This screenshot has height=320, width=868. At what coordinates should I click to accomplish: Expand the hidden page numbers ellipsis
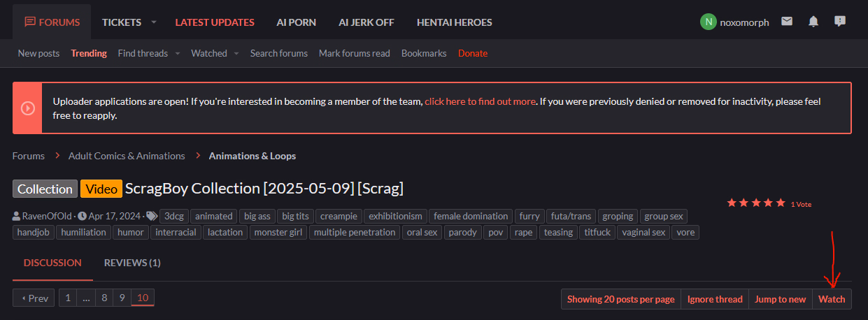87,298
